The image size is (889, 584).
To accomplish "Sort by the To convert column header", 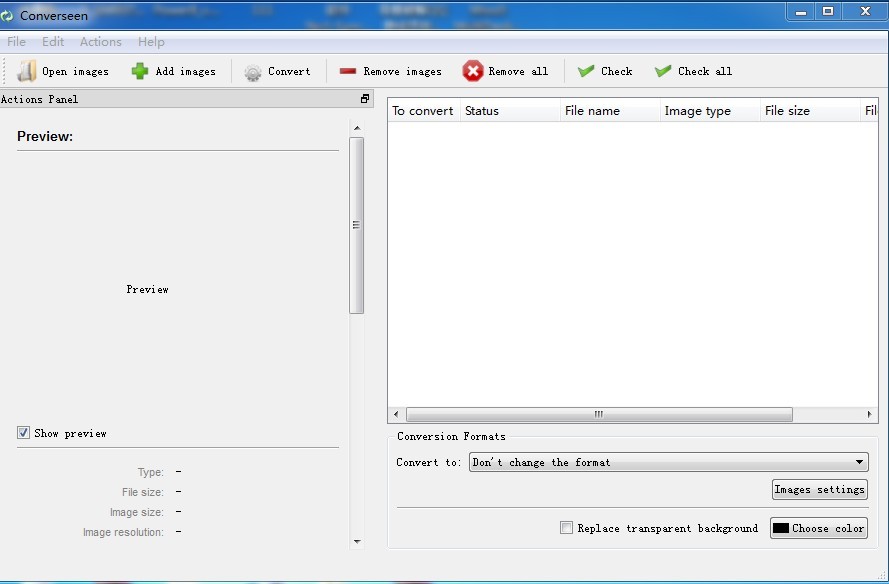I will pyautogui.click(x=424, y=111).
